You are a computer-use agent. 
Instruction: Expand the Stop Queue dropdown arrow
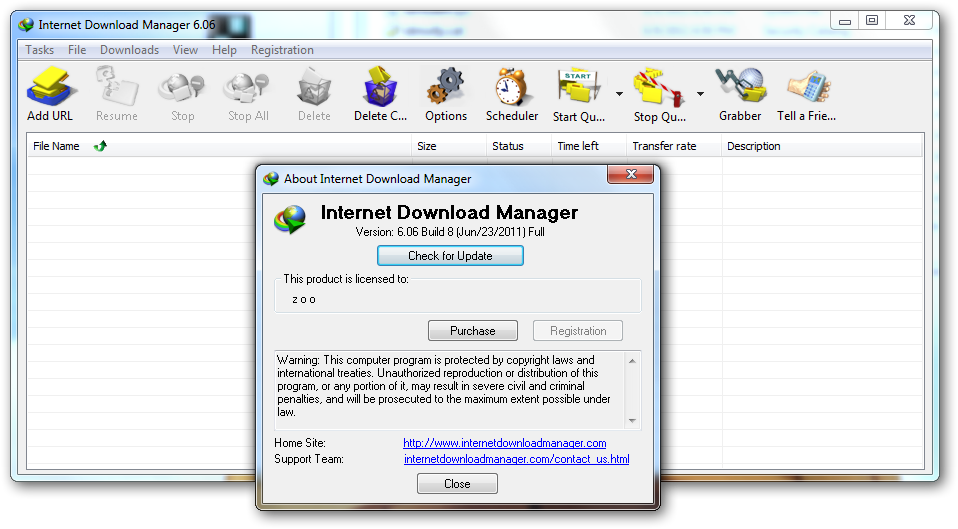click(x=700, y=94)
